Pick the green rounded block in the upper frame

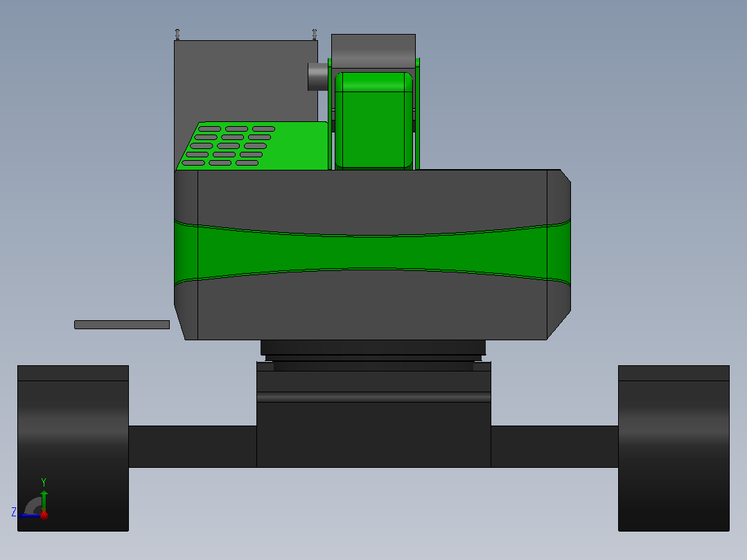(373, 120)
